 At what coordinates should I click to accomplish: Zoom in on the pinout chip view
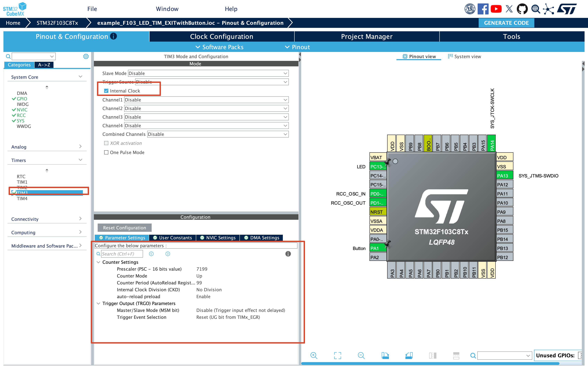pyautogui.click(x=314, y=355)
